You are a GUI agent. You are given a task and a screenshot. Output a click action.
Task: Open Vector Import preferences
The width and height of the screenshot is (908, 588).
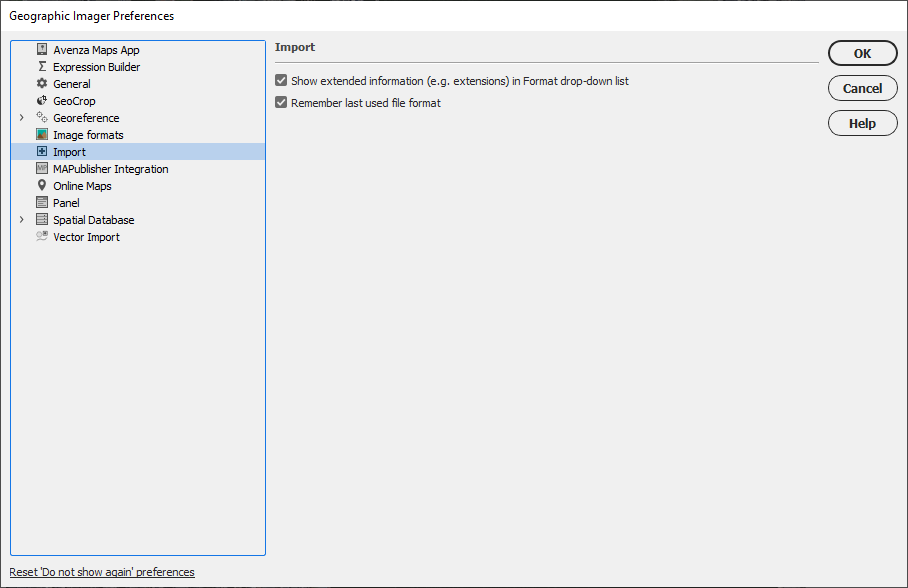86,237
